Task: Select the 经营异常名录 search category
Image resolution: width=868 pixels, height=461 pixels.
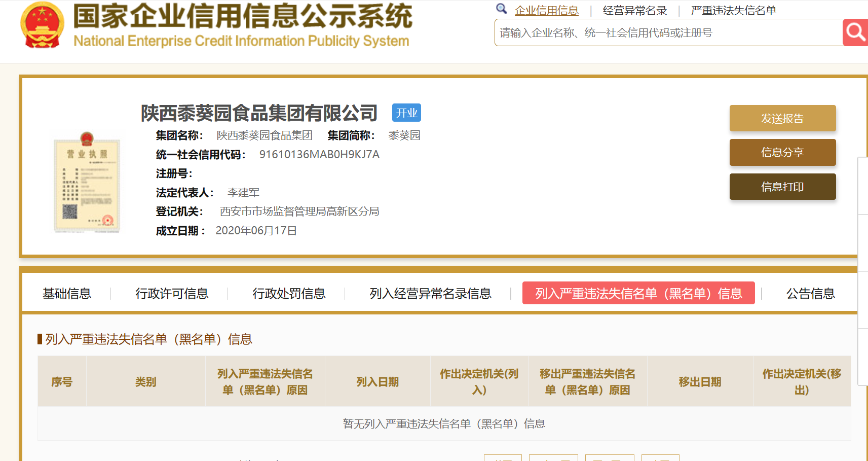Action: pyautogui.click(x=634, y=11)
